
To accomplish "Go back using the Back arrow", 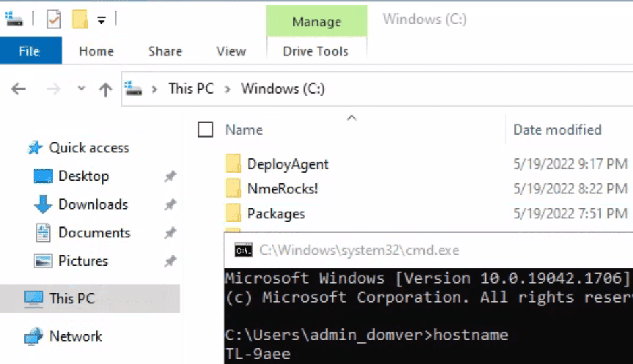I will [x=19, y=89].
